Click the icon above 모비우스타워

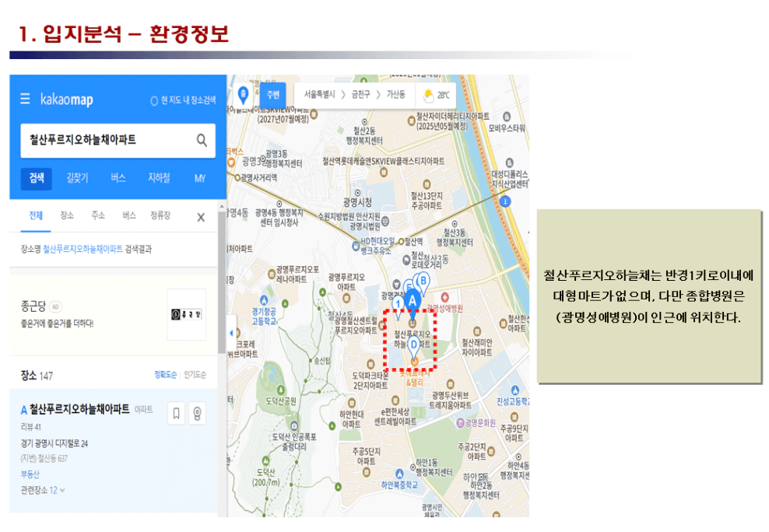click(507, 117)
